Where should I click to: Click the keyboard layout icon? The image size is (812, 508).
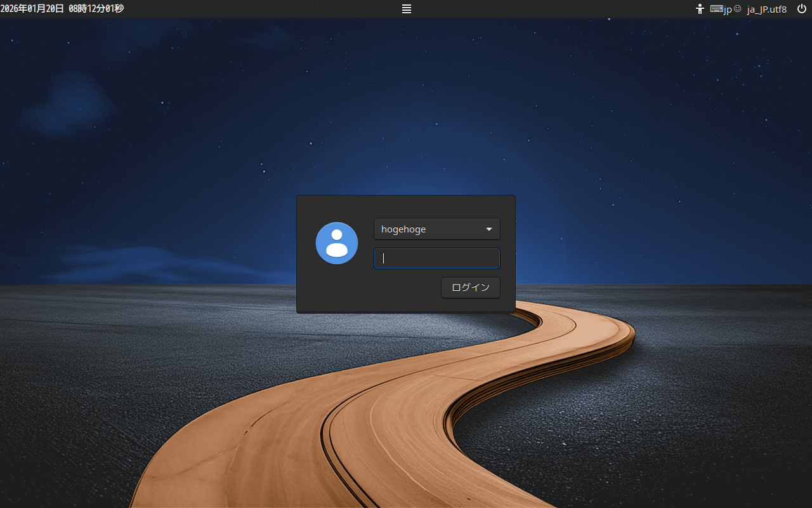[x=716, y=9]
